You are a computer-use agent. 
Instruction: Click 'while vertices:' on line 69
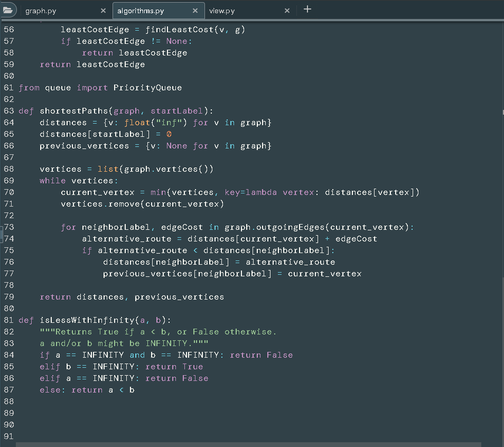click(x=79, y=181)
